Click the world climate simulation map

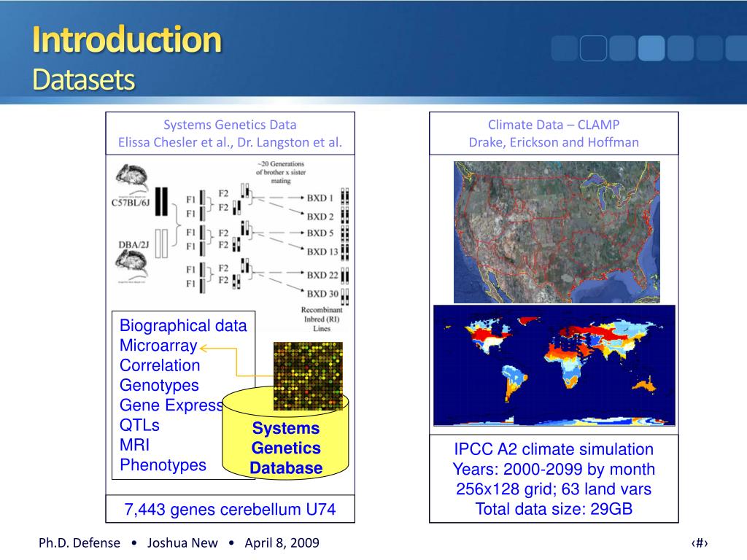coord(554,365)
